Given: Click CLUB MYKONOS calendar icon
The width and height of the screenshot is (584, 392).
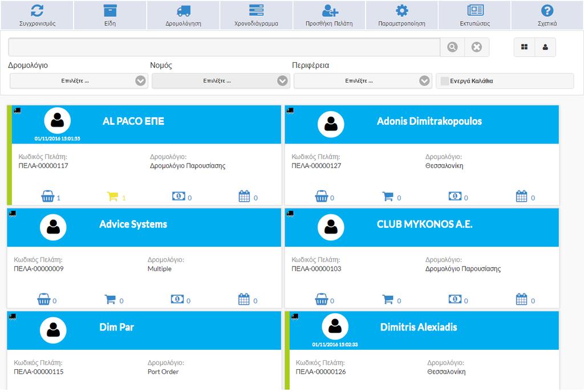Looking at the screenshot, I should (521, 299).
